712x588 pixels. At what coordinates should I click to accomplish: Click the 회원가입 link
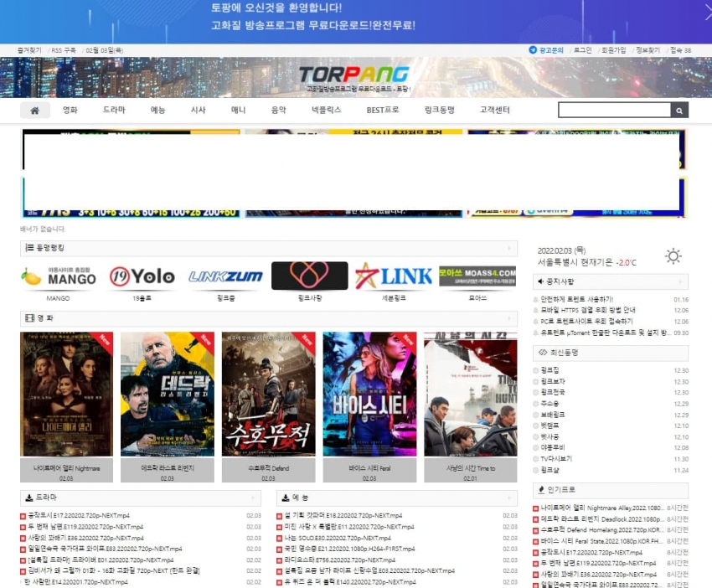click(614, 50)
